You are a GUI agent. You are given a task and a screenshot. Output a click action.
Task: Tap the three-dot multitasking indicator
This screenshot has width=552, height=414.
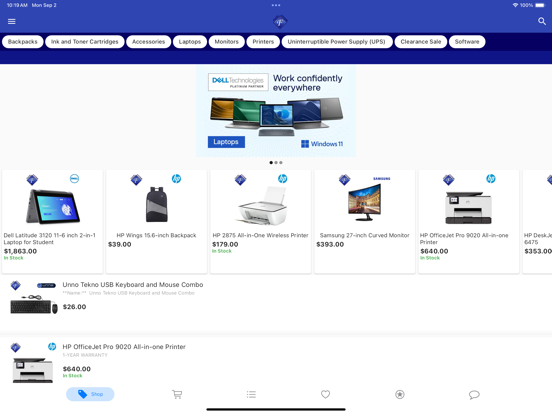click(x=276, y=5)
